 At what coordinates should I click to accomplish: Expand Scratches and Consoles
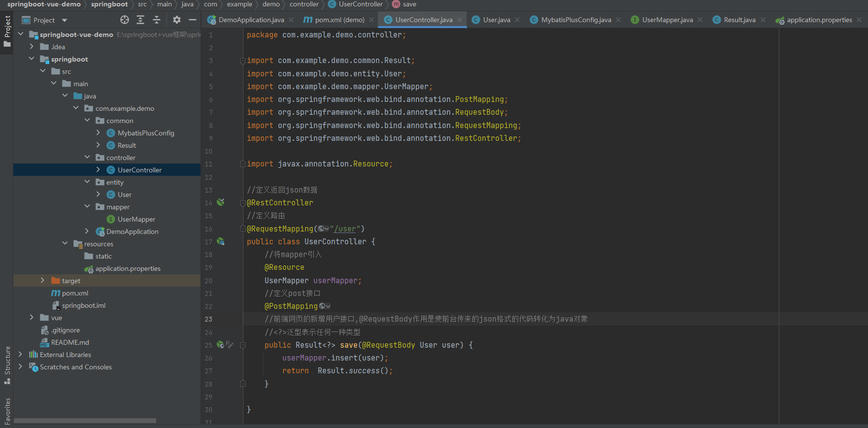click(21, 366)
